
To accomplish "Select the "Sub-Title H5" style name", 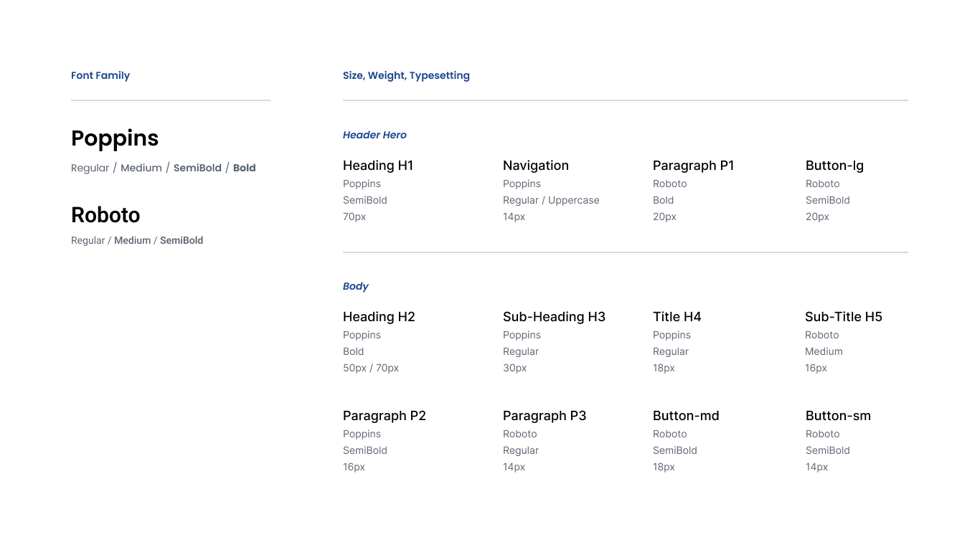I will 844,317.
